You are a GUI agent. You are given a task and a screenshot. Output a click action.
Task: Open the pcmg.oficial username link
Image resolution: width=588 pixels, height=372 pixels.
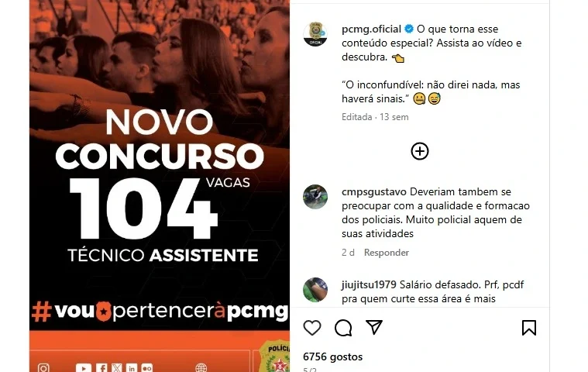click(x=371, y=29)
